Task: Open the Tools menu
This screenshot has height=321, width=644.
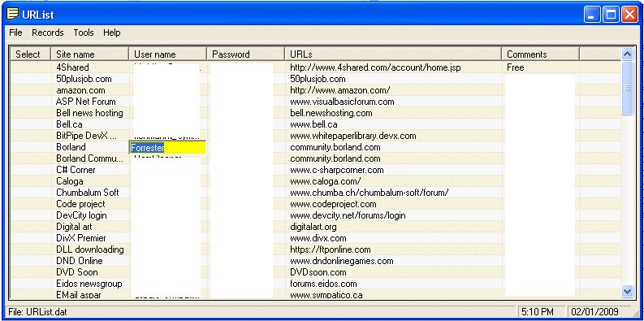Action: tap(84, 33)
